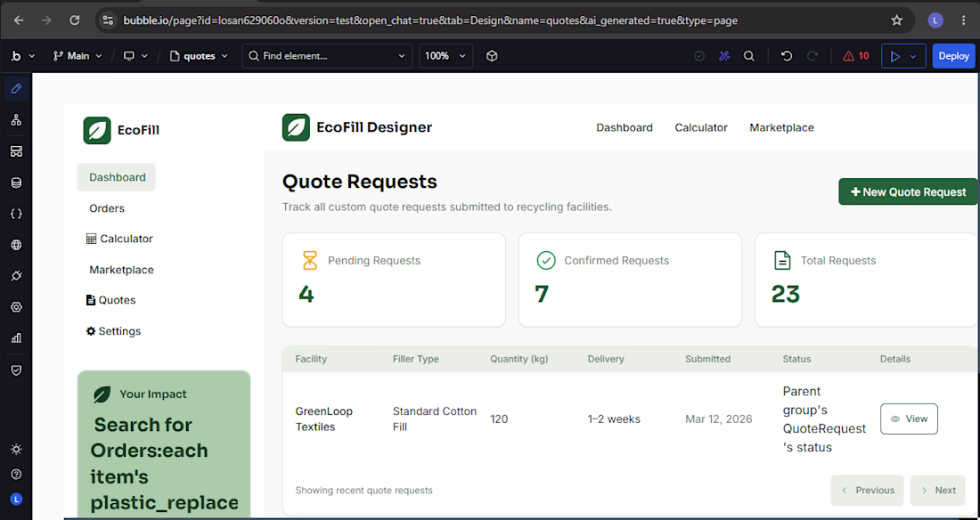Image resolution: width=980 pixels, height=520 pixels.
Task: Select Quotes in the EcoFill sidebar
Action: 110,300
